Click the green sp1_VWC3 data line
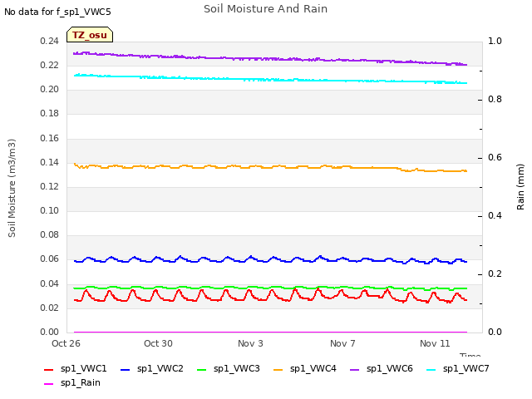The image size is (532, 399). coord(270,288)
